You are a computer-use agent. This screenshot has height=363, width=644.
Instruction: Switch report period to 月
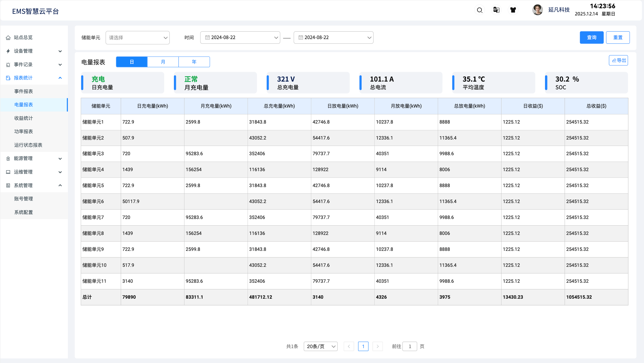click(163, 62)
